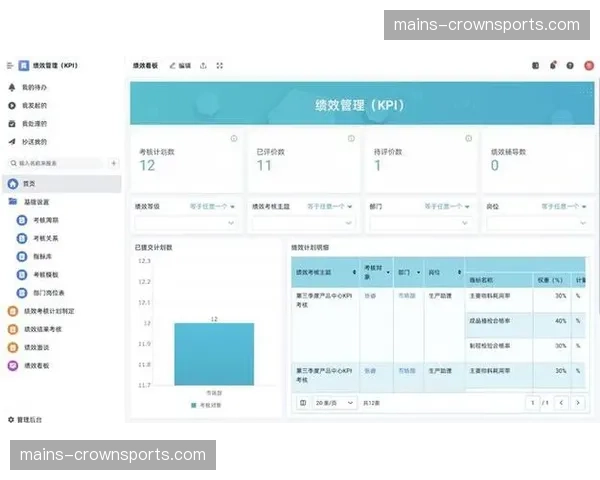600x480 pixels.
Task: Click info icon on 待评价数 card
Action: [x=468, y=139]
